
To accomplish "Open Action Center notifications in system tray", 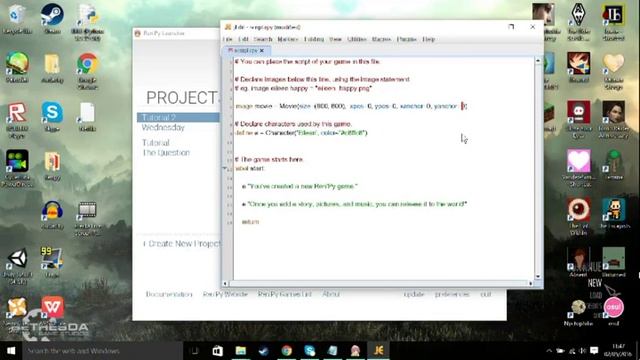I will [x=594, y=351].
